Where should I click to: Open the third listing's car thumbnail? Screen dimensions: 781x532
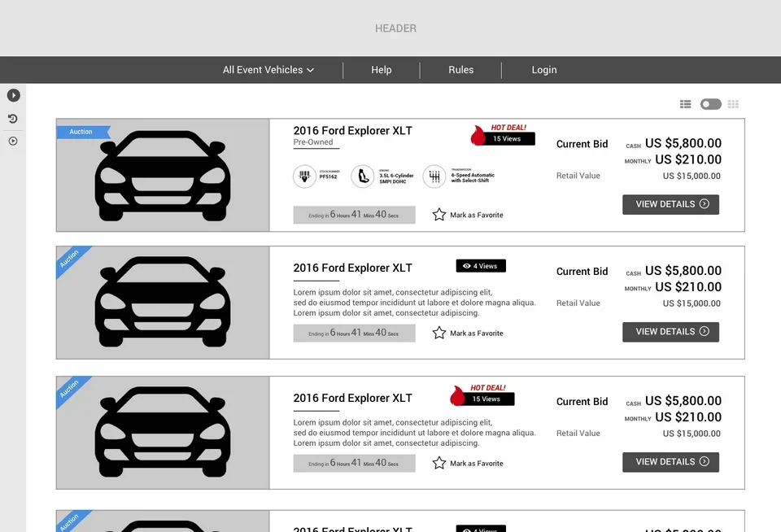pos(163,433)
